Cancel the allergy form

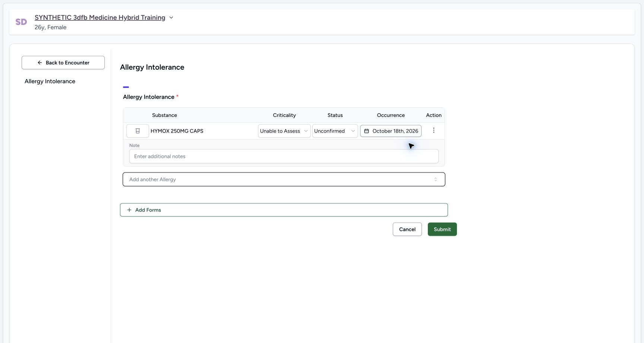coord(407,229)
